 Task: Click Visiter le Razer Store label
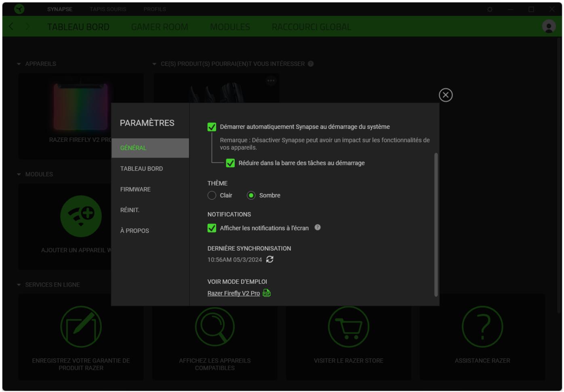[x=349, y=360]
